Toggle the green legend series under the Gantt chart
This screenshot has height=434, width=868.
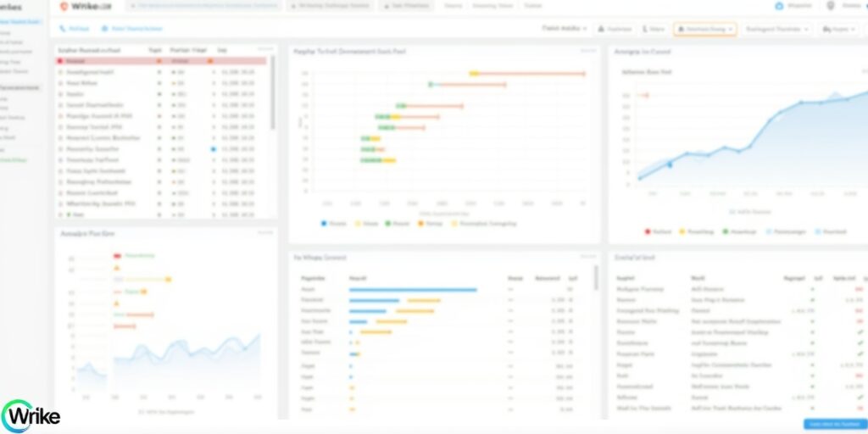tap(387, 224)
